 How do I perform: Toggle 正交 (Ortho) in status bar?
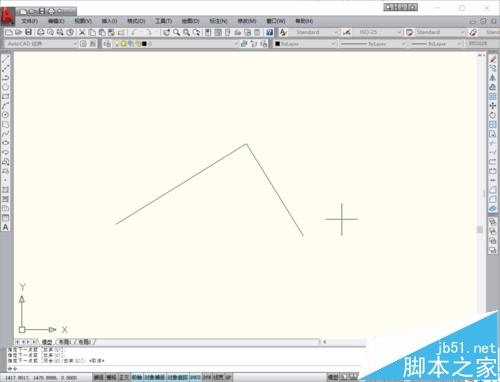tap(124, 377)
